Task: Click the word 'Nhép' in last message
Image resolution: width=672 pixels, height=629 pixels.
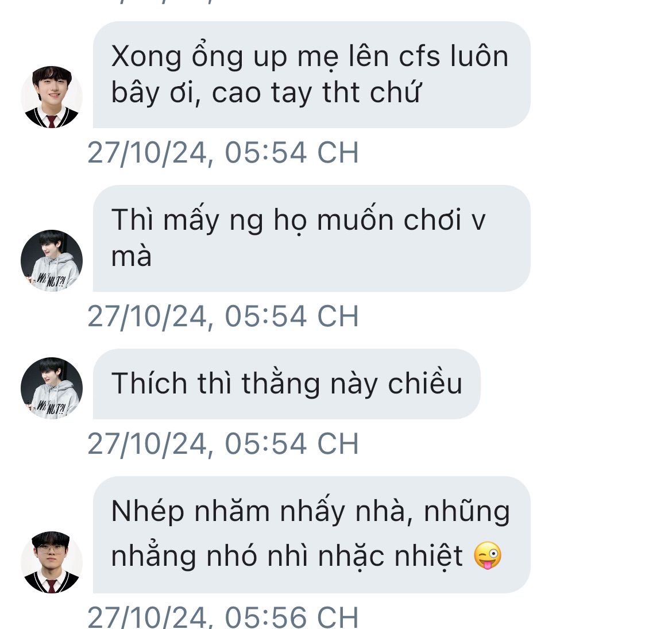Action: click(x=148, y=512)
